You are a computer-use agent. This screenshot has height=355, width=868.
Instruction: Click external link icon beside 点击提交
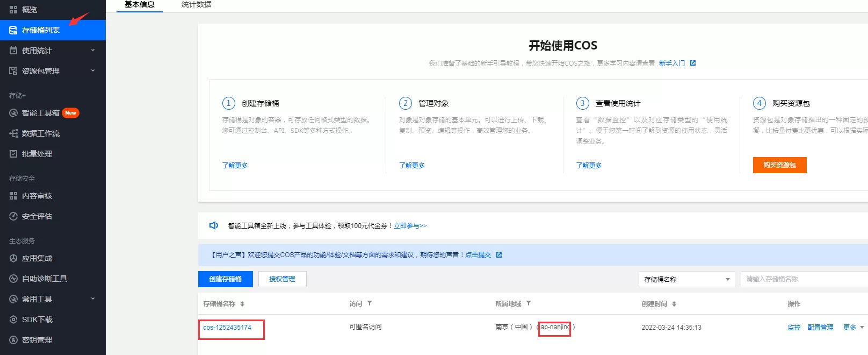pyautogui.click(x=499, y=255)
